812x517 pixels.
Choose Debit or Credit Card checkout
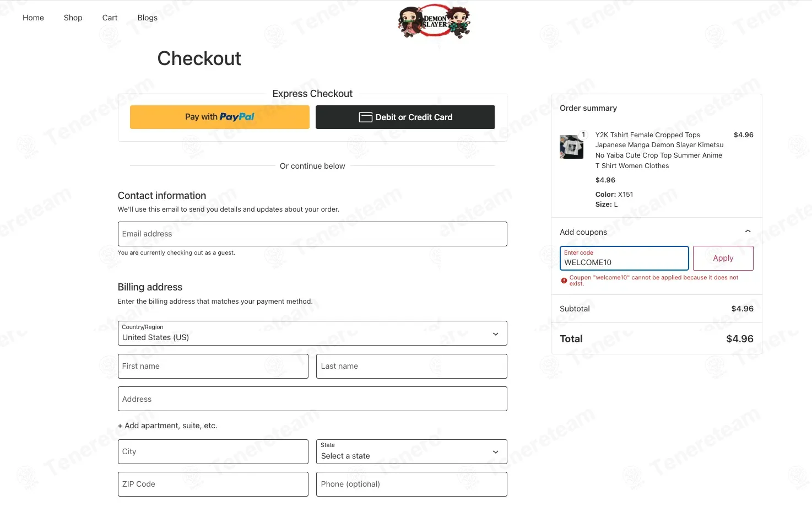(405, 117)
